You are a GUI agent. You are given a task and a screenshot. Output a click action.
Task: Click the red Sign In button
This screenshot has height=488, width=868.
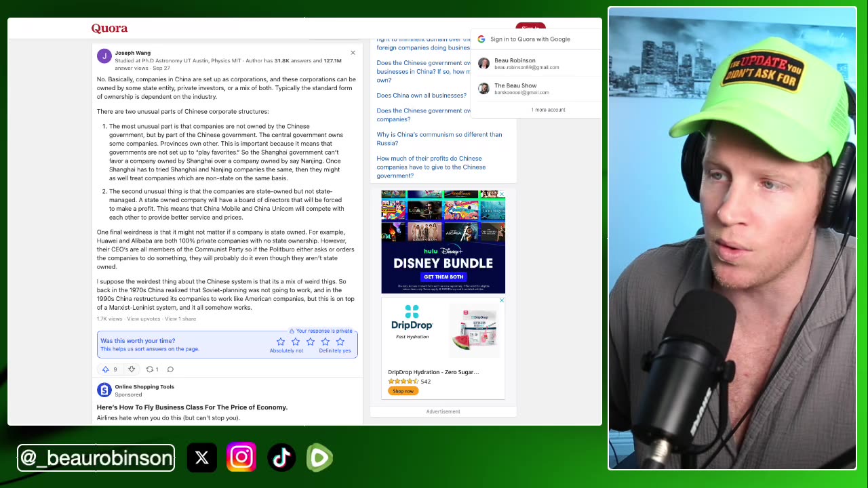pyautogui.click(x=530, y=28)
